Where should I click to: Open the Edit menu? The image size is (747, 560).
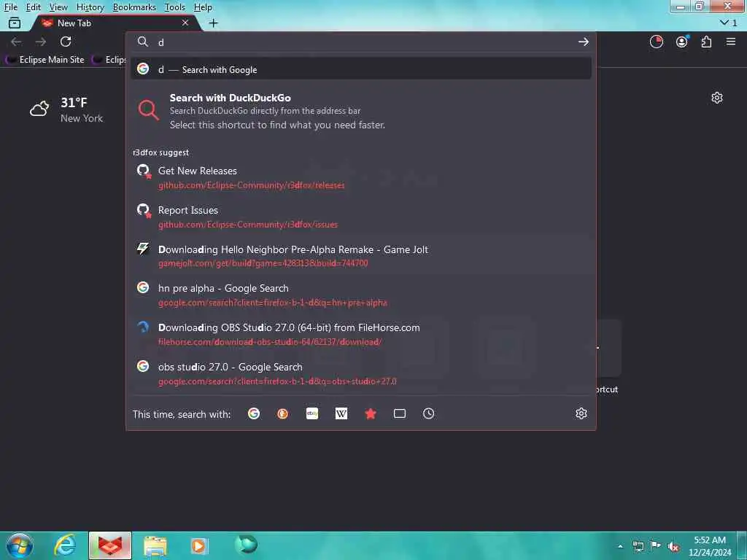tap(33, 7)
